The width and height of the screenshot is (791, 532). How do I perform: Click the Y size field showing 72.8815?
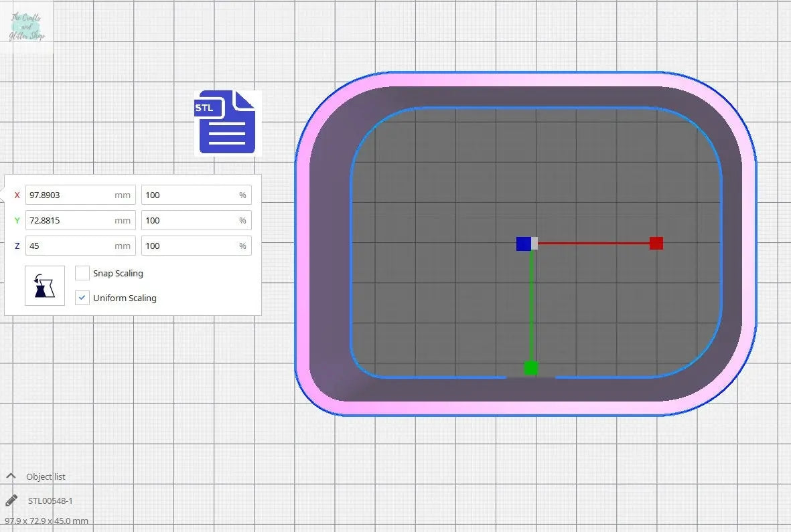70,220
